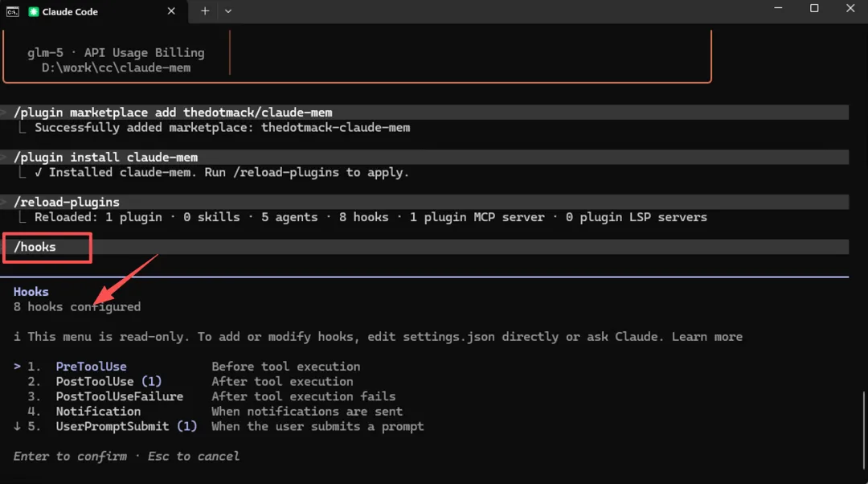Screen dimensions: 868x484
Task: Pick the PostToolUseFailure hook entry
Action: click(119, 396)
